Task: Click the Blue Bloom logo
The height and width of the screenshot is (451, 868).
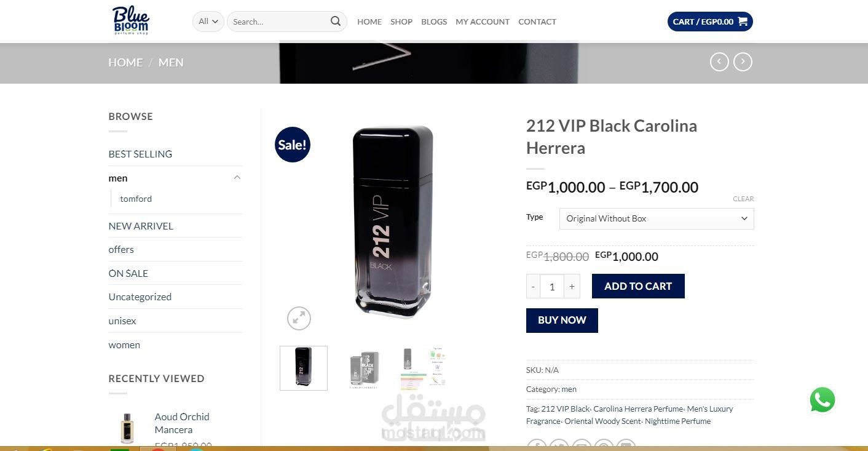Action: click(130, 20)
